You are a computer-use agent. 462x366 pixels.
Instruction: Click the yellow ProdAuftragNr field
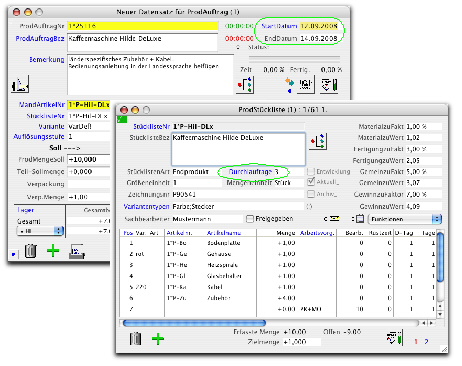143,26
